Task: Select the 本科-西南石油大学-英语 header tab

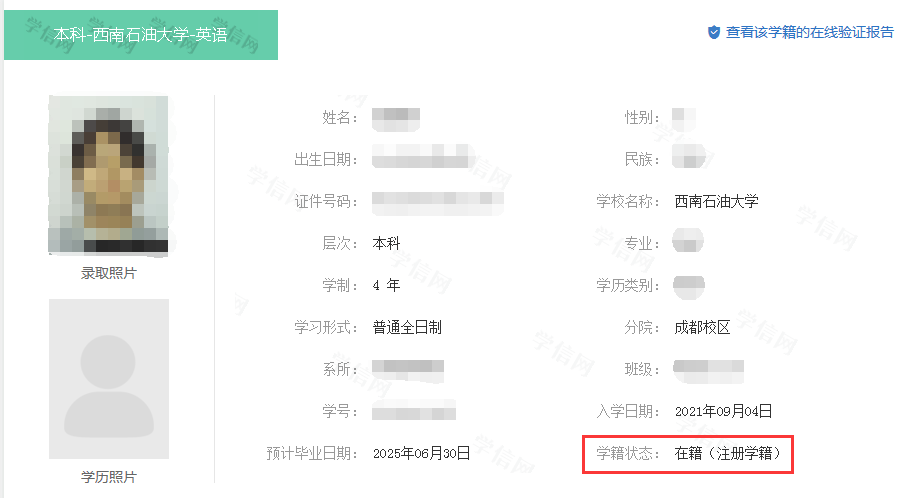Action: pyautogui.click(x=141, y=36)
